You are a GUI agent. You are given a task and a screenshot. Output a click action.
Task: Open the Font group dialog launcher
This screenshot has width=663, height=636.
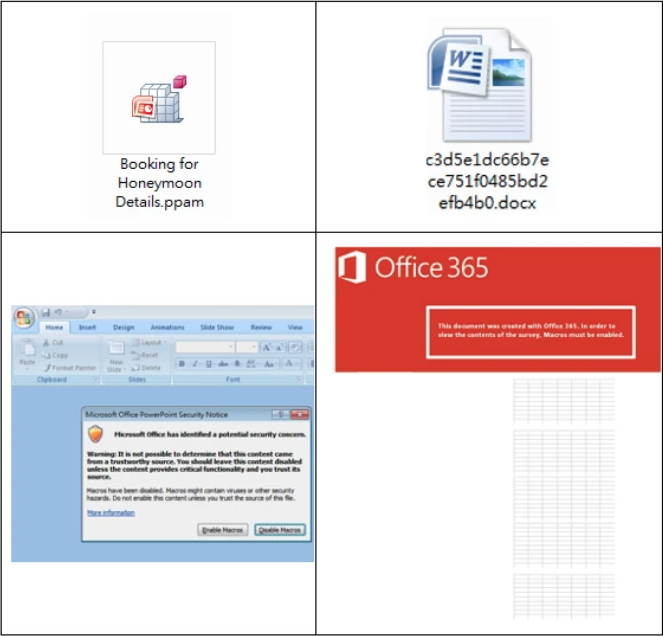(299, 379)
